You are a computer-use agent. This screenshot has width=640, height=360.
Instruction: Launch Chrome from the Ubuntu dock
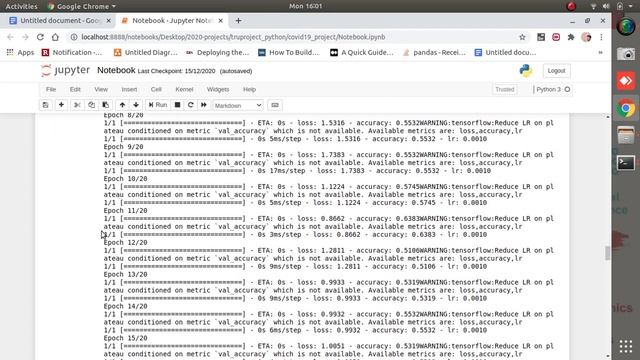626,108
